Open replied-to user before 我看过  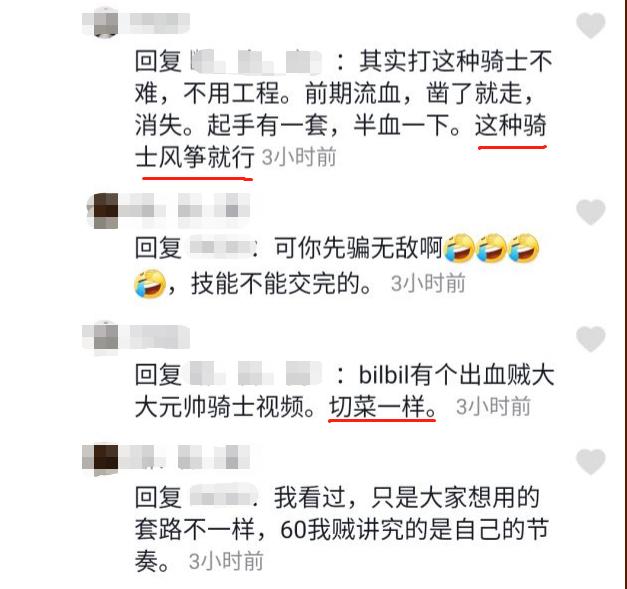[x=222, y=497]
